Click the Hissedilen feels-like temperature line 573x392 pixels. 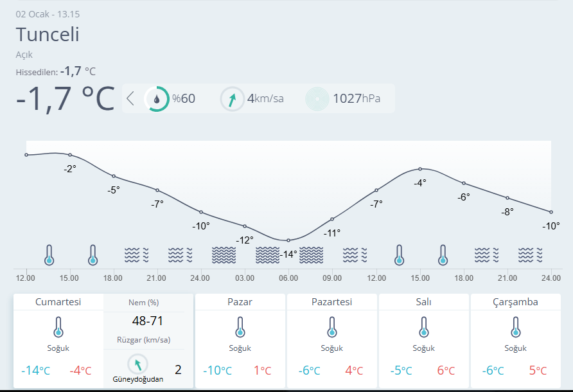pyautogui.click(x=55, y=71)
